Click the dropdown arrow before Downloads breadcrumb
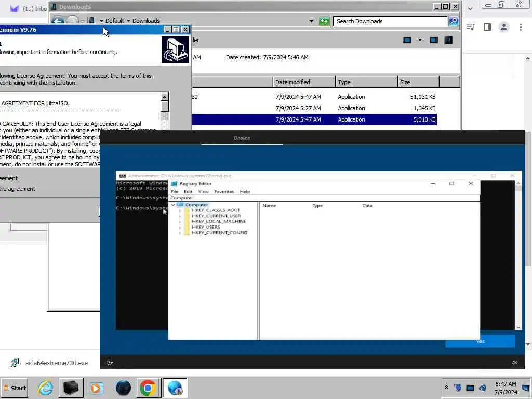 (x=128, y=21)
